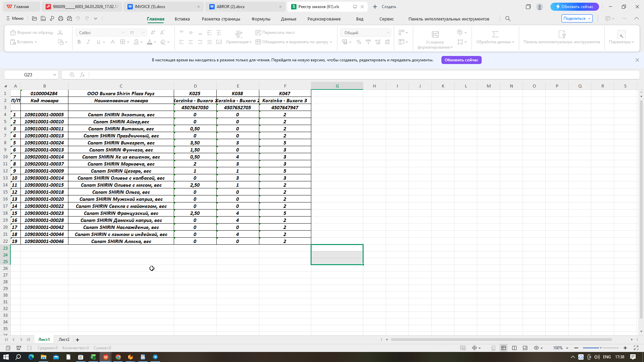Add a new sheet with plus icon
This screenshot has width=644, height=362.
point(77,340)
